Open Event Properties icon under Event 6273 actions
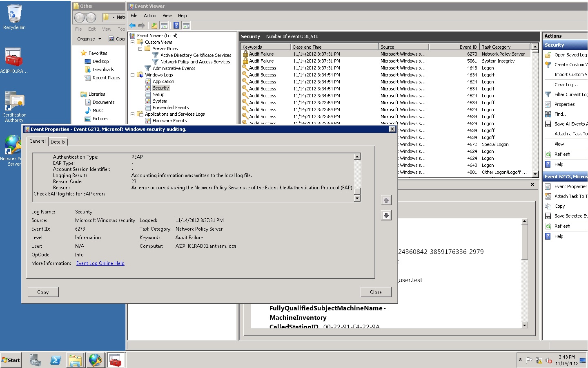 (x=548, y=186)
